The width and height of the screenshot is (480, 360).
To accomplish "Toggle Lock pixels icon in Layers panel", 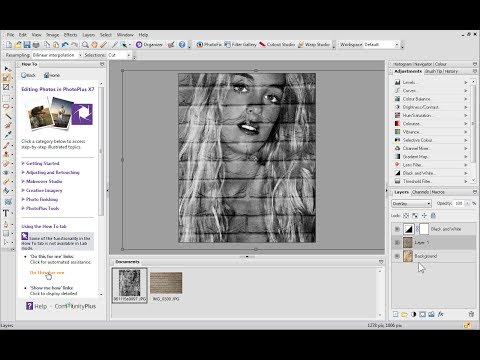I will (415, 216).
